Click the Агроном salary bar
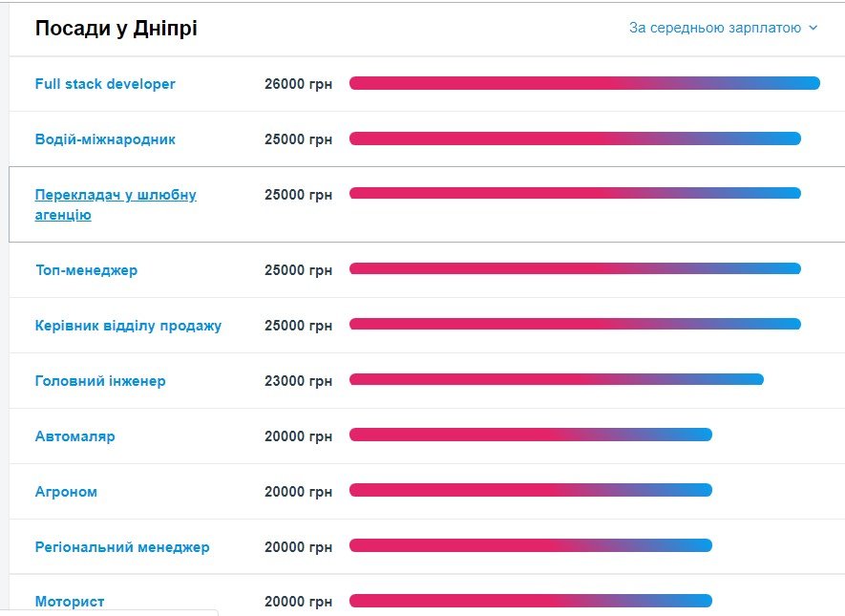This screenshot has height=616, width=845. (x=531, y=490)
